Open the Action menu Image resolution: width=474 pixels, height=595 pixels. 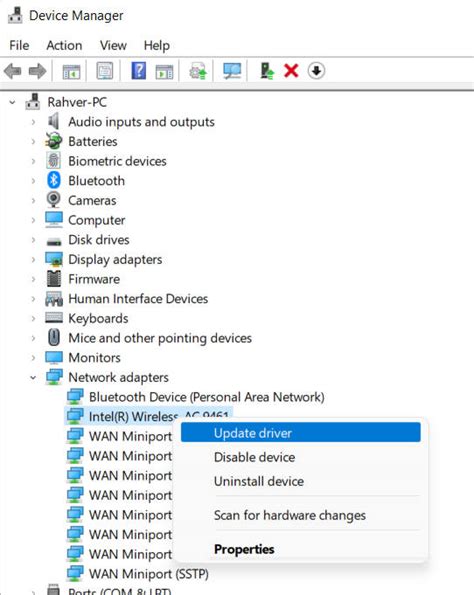point(64,46)
